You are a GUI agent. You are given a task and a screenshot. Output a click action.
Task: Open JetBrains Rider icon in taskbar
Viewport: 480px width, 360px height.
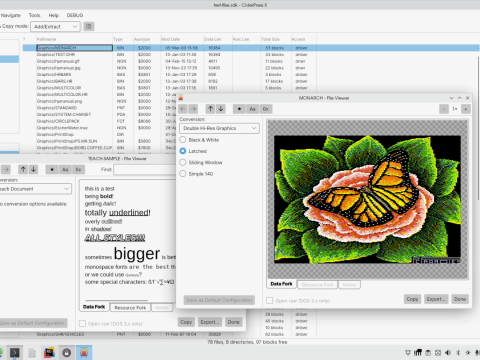pyautogui.click(x=49, y=353)
